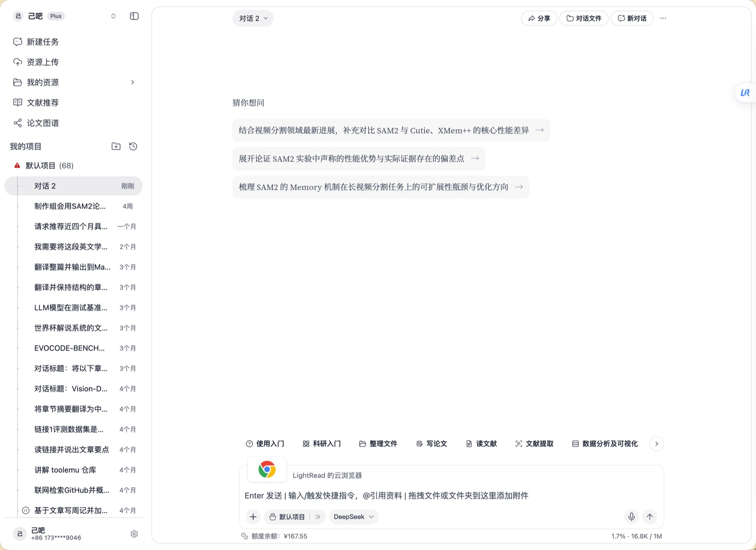Image resolution: width=756 pixels, height=550 pixels.
Task: Show more shortcut categories arrow
Action: tap(656, 444)
